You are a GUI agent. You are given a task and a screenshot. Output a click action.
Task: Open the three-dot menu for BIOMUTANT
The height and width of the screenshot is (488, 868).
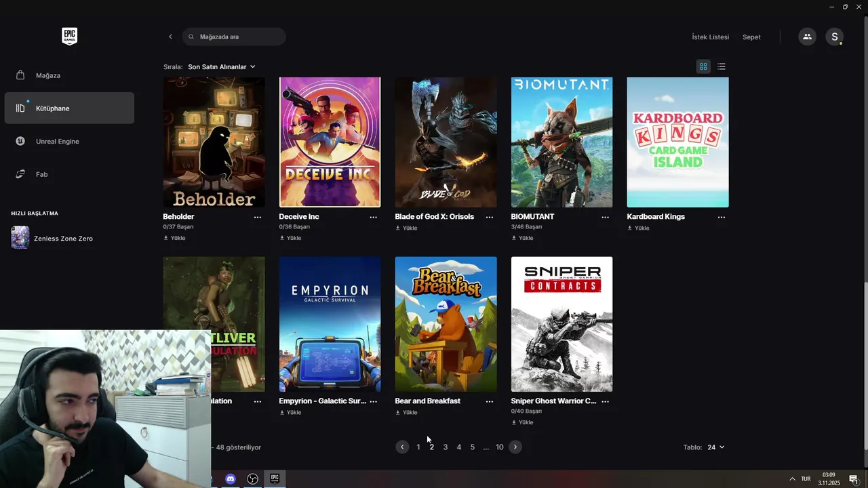[605, 217]
